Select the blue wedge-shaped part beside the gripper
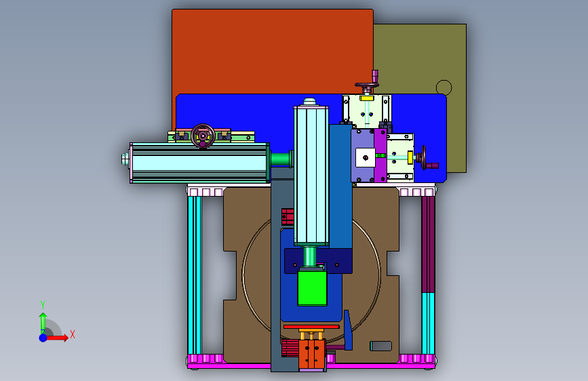The width and height of the screenshot is (588, 381). point(348,330)
